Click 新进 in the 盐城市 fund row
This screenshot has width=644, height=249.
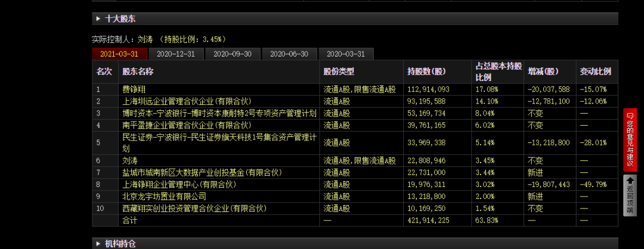click(535, 173)
